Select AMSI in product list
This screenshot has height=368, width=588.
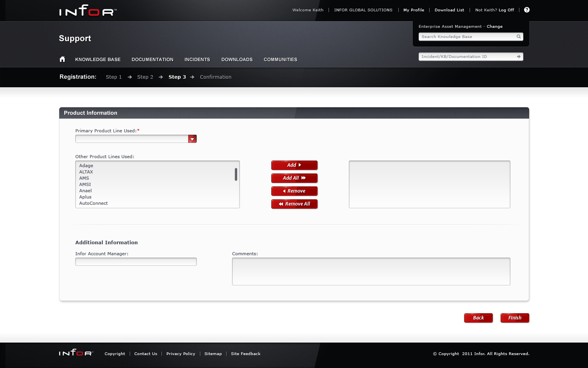85,184
